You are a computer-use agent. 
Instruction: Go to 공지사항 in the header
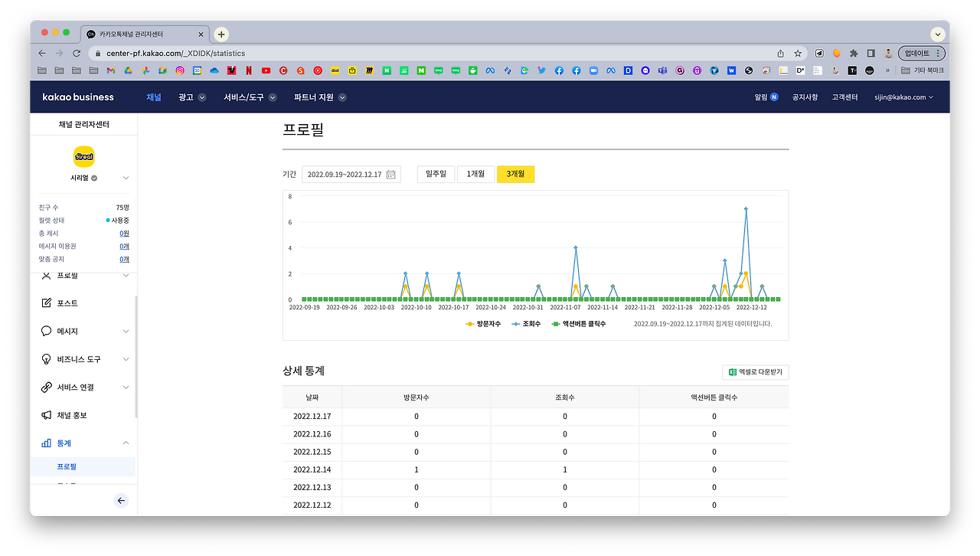805,97
